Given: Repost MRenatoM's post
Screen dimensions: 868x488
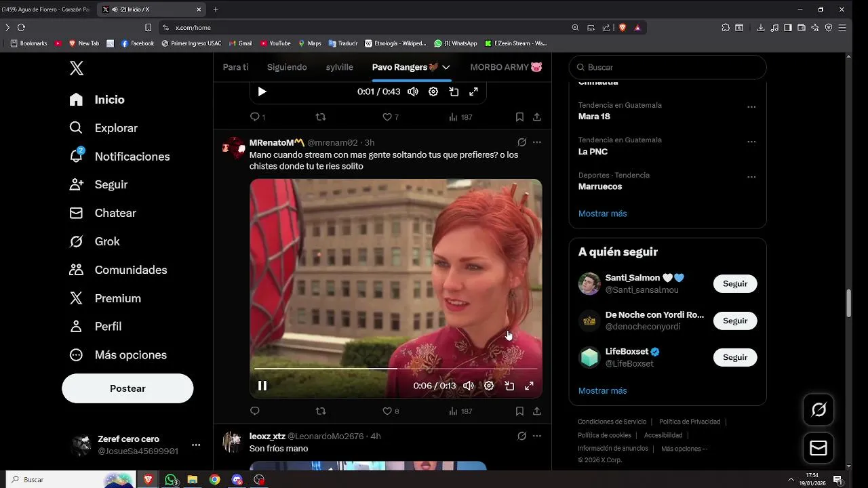Looking at the screenshot, I should [x=321, y=411].
